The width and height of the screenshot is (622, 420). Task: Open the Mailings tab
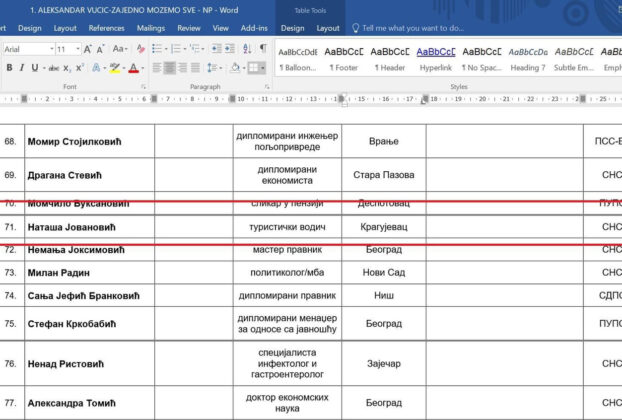151,28
